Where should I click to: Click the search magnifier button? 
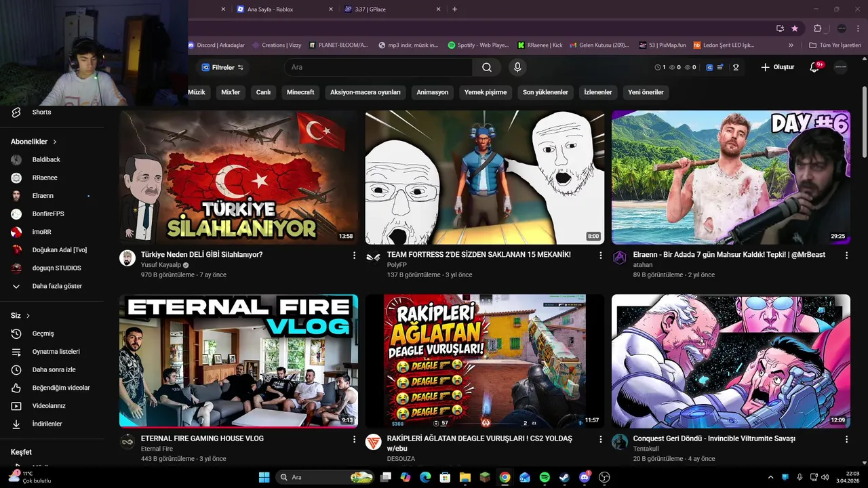[487, 67]
